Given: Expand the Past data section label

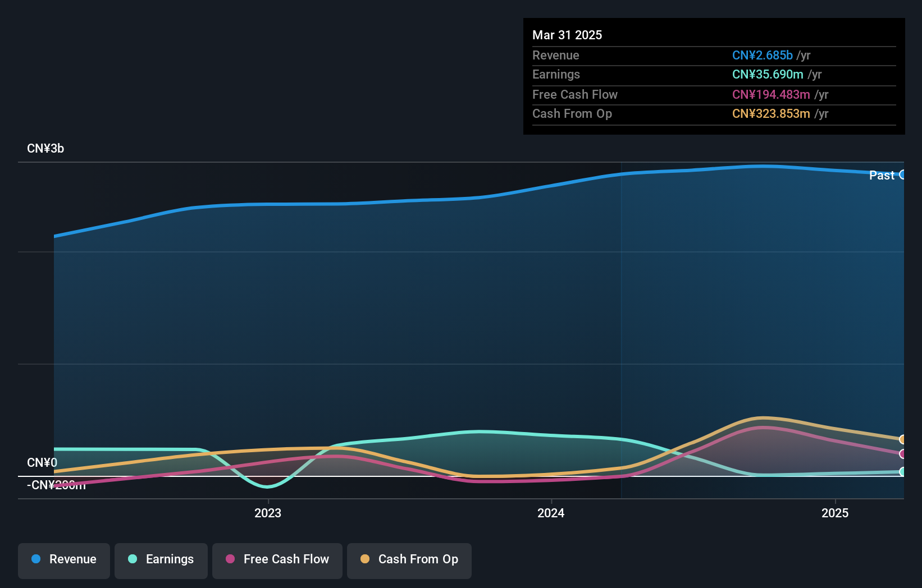Looking at the screenshot, I should tap(882, 175).
